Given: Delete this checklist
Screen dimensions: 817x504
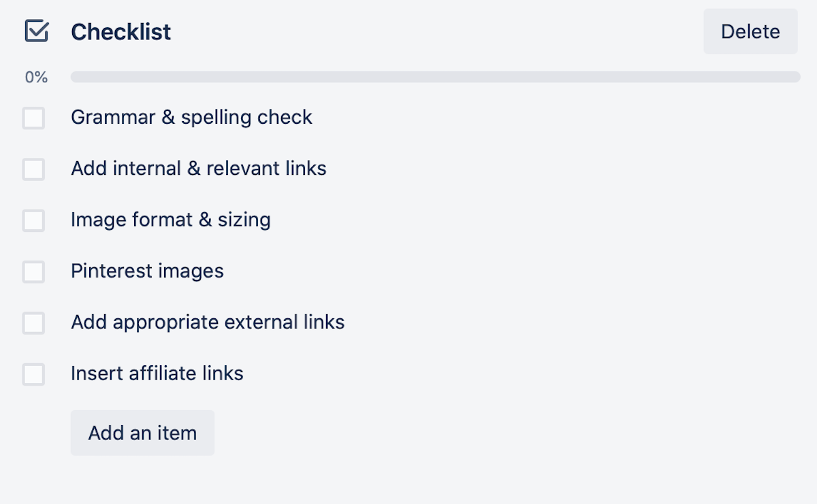Looking at the screenshot, I should pos(750,31).
